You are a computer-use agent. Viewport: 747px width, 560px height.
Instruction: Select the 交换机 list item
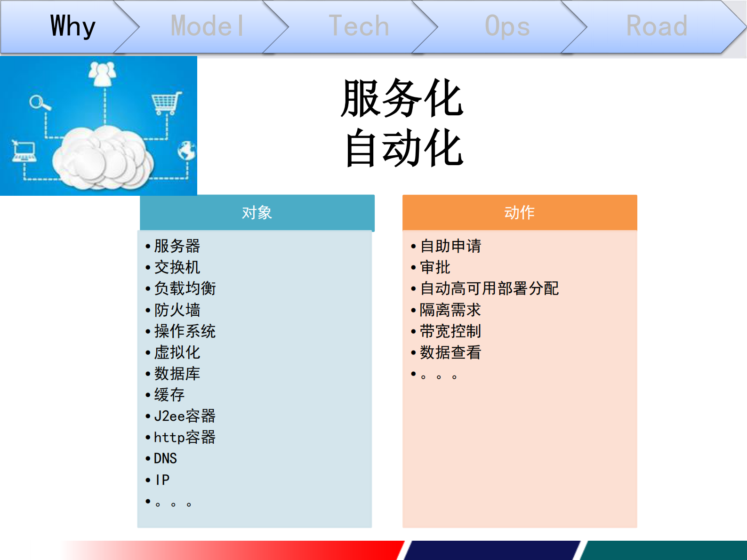pos(177,267)
